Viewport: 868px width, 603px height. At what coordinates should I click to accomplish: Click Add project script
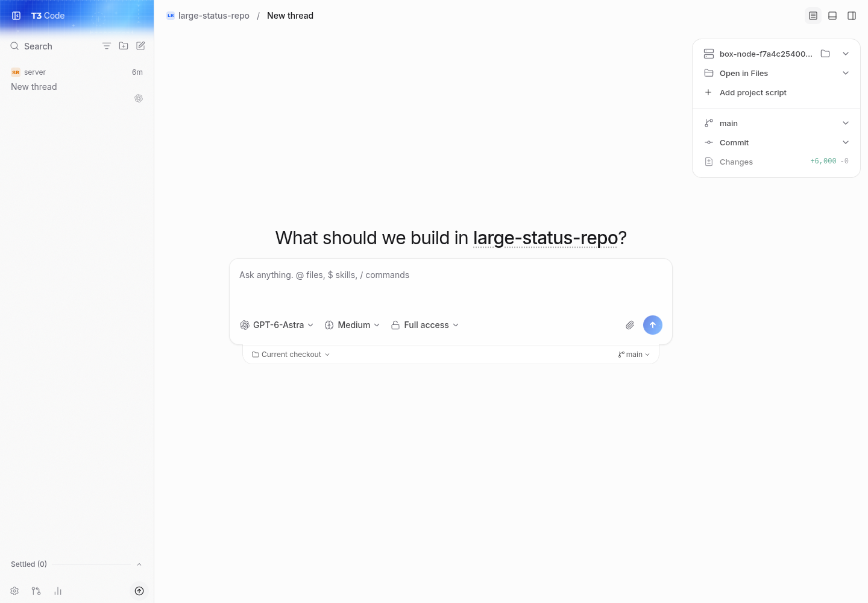click(x=753, y=92)
